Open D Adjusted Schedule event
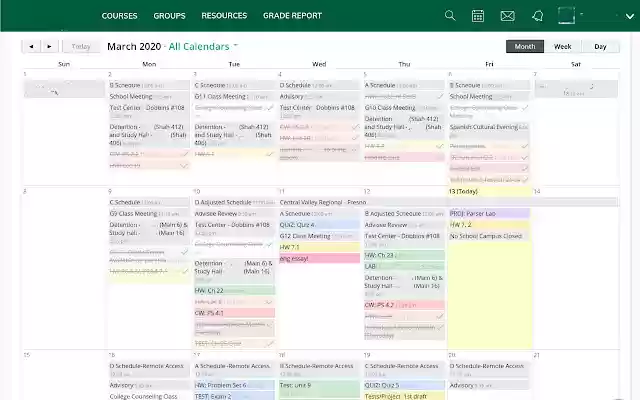This screenshot has height=400, width=640. (x=234, y=202)
